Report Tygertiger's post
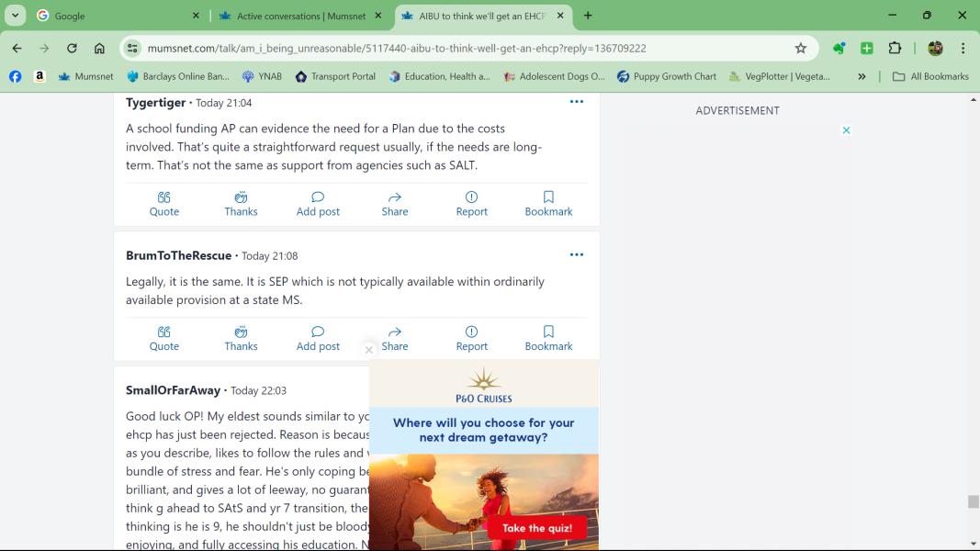The image size is (980, 551). click(471, 203)
